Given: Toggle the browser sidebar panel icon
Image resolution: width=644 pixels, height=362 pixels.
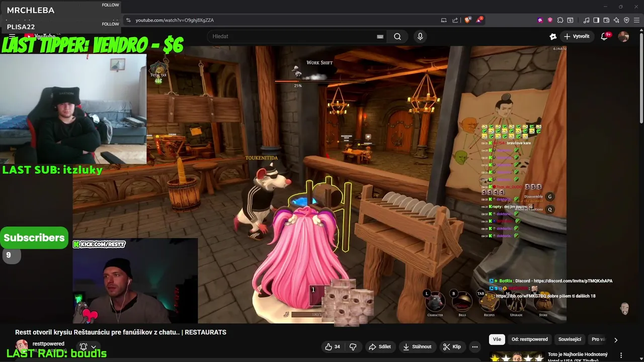Looking at the screenshot, I should (x=596, y=20).
